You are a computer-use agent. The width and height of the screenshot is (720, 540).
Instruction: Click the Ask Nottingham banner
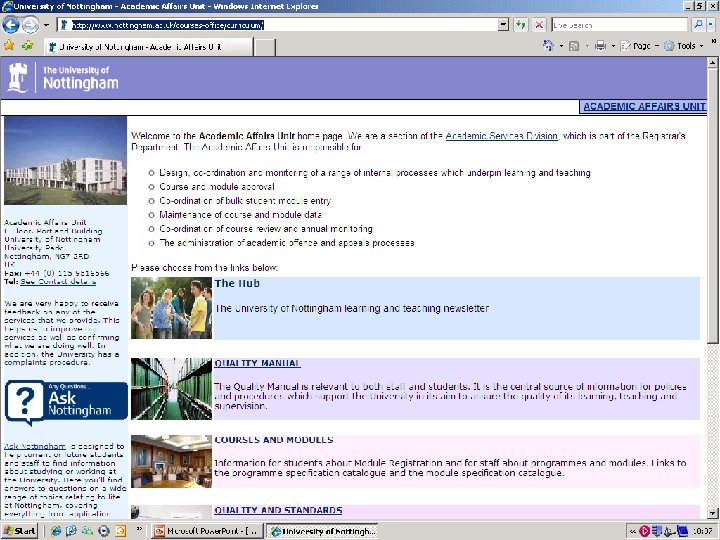coord(66,403)
